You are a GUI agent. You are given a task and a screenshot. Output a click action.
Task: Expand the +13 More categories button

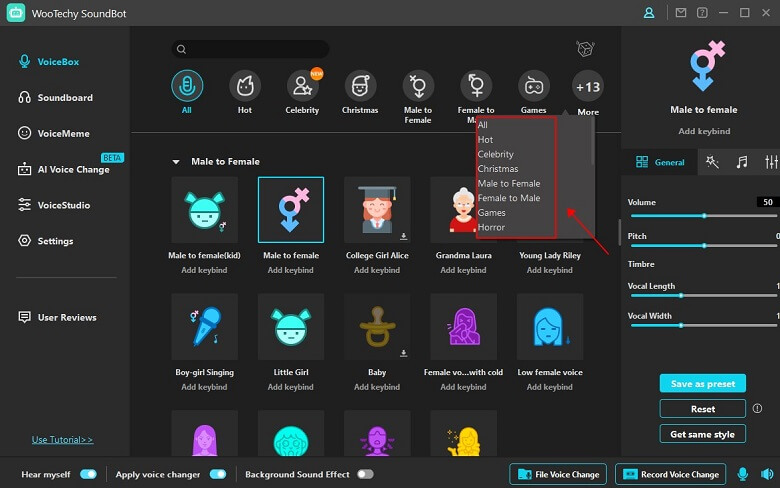tap(588, 87)
